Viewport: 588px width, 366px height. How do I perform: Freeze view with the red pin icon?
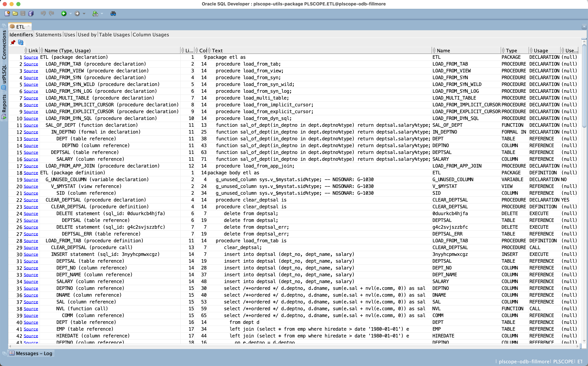13,43
